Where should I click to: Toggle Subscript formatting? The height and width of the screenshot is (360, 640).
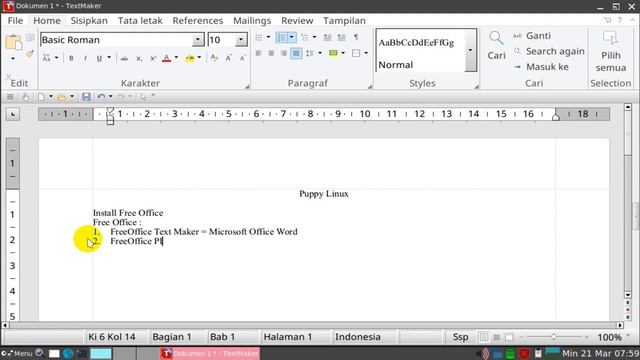(139, 58)
